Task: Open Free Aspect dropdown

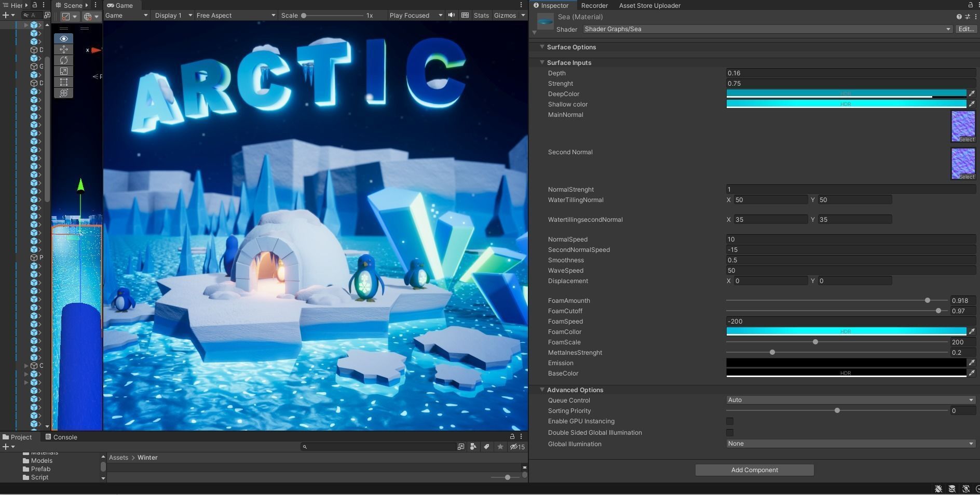Action: tap(236, 15)
